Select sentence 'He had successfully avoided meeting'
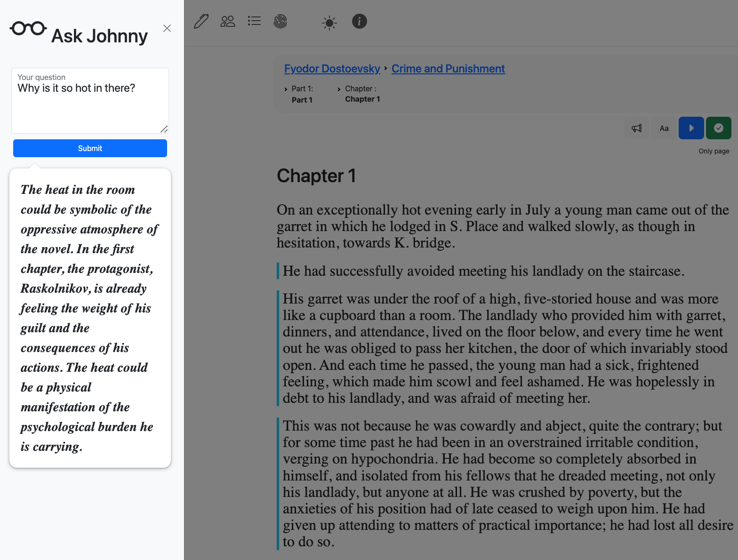The width and height of the screenshot is (738, 560). click(x=483, y=271)
